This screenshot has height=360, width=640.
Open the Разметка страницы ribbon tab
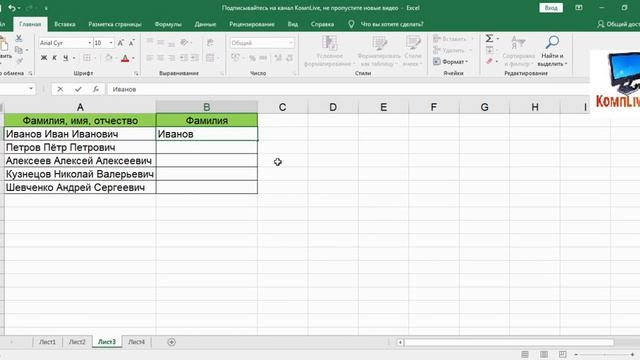[115, 24]
